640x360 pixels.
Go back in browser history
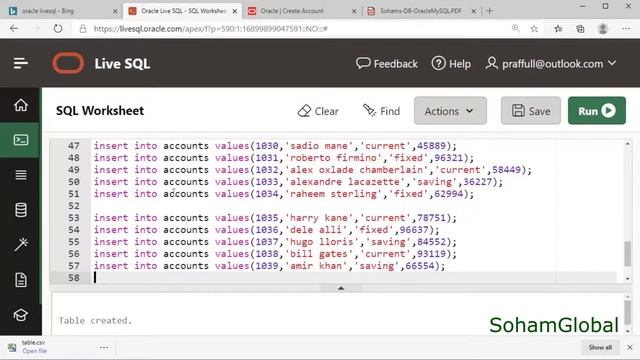(14, 29)
